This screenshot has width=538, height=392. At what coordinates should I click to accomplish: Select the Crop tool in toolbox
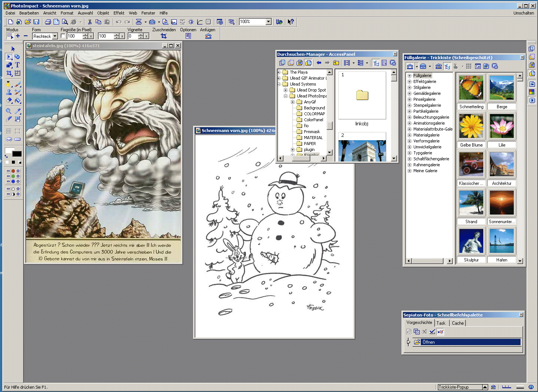click(9, 73)
